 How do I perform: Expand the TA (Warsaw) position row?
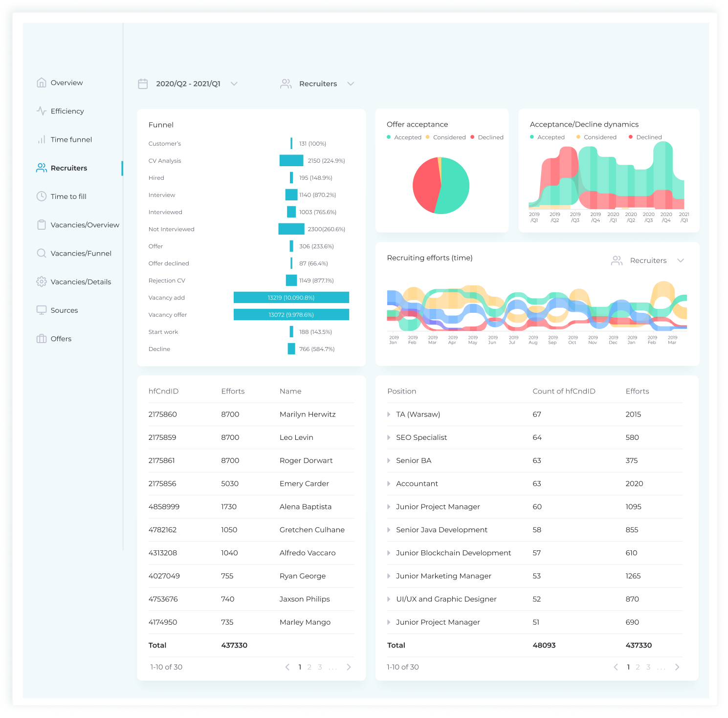pos(389,414)
